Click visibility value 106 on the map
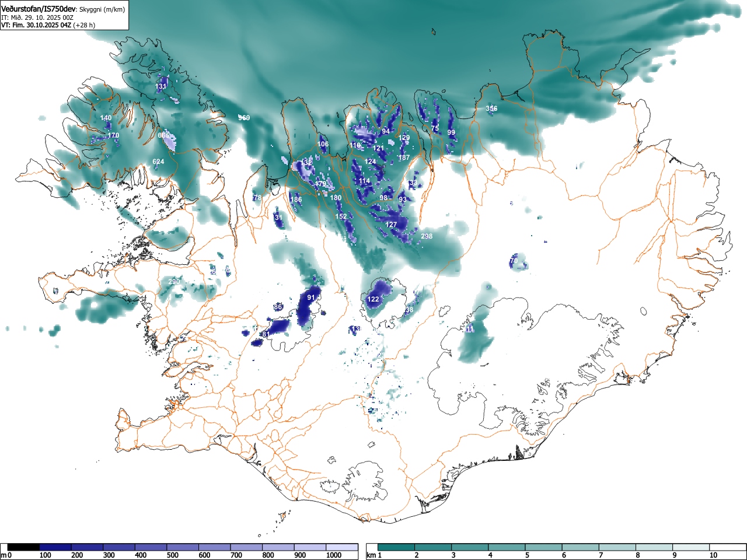The height and width of the screenshot is (560, 747). 323,144
